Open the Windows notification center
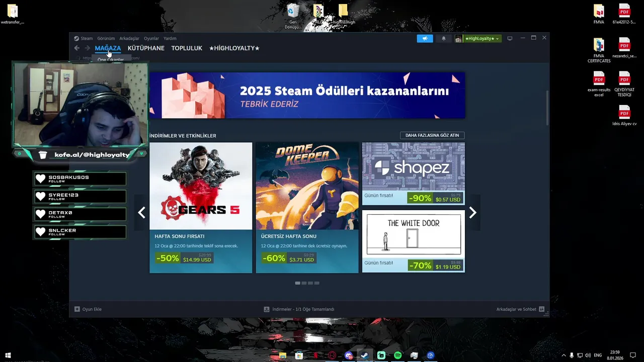This screenshot has width=644, height=362. click(633, 355)
